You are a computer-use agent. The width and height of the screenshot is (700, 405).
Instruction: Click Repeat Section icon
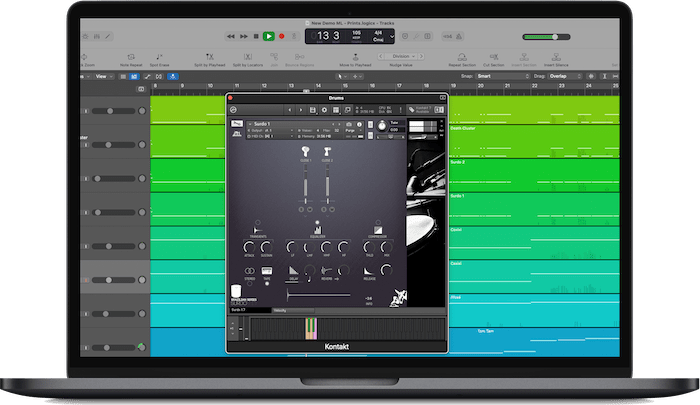click(x=462, y=57)
